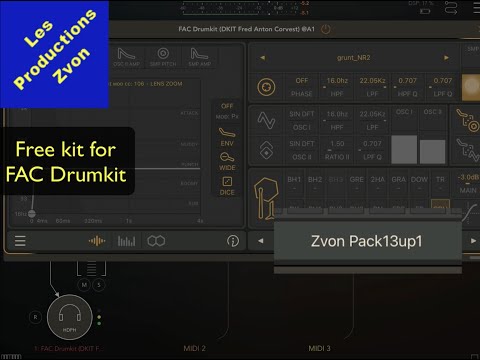Show the waveform view
Screen dimensions: 480x360
[x=97, y=241]
